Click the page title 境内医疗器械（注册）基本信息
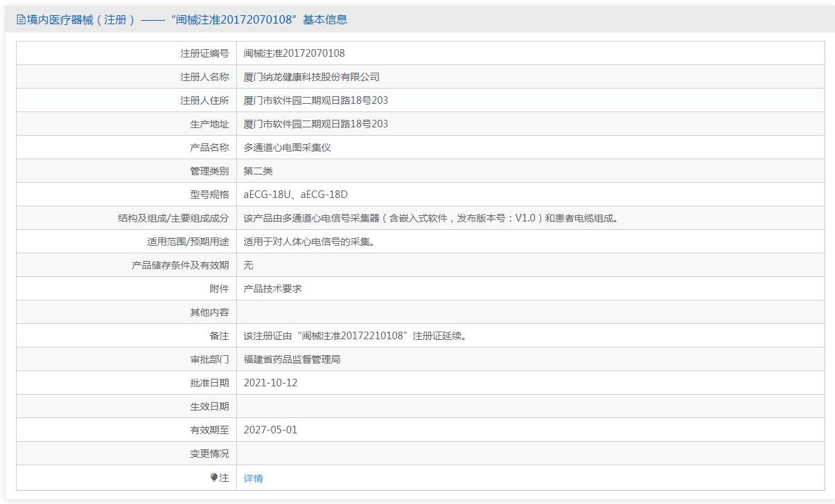 click(x=186, y=20)
